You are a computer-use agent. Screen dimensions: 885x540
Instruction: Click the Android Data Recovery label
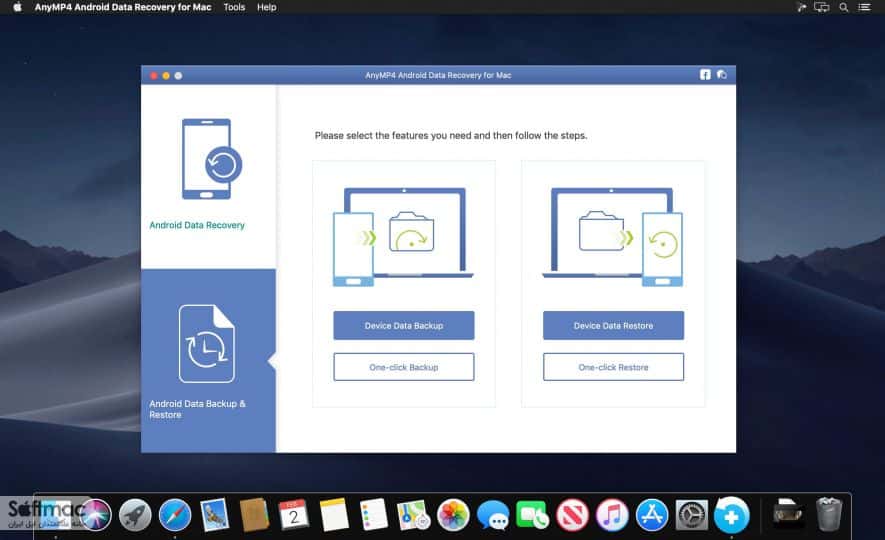coord(197,225)
